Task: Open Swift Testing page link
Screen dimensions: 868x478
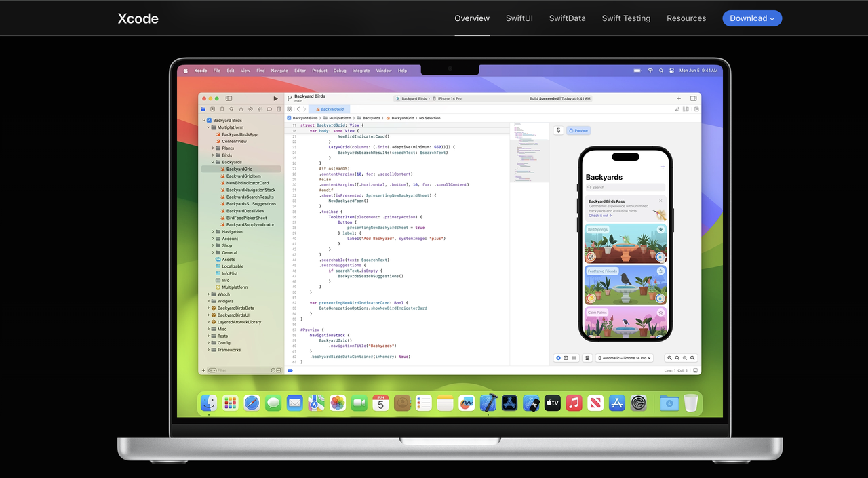Action: point(626,18)
